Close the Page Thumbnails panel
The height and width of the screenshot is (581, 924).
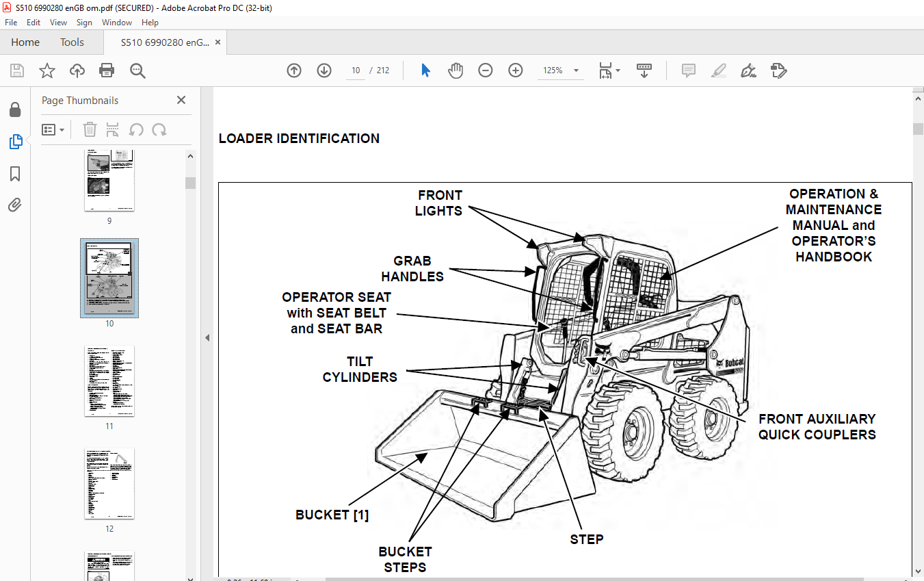point(181,100)
